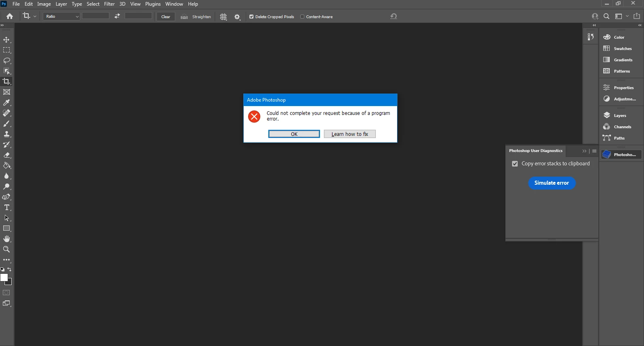Select the Pen tool
Image resolution: width=644 pixels, height=346 pixels.
pos(6,197)
